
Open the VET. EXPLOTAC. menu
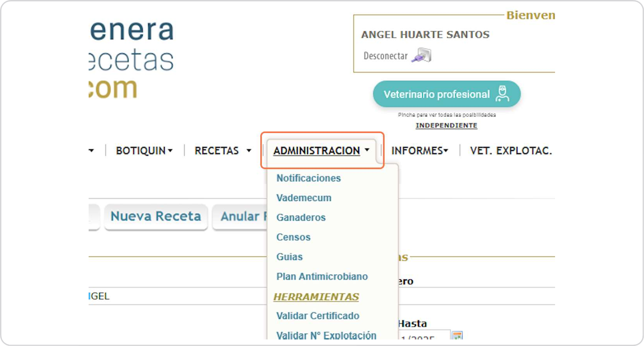click(x=511, y=151)
